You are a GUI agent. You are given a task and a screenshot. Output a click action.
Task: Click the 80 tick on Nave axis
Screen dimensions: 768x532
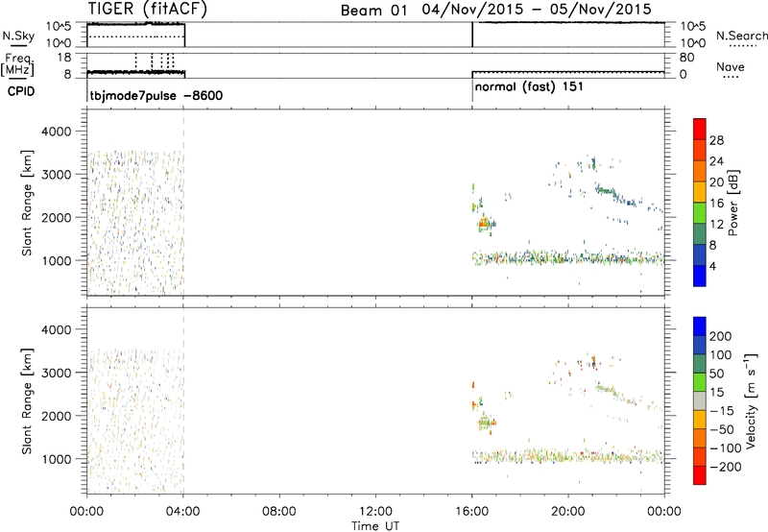[x=686, y=58]
